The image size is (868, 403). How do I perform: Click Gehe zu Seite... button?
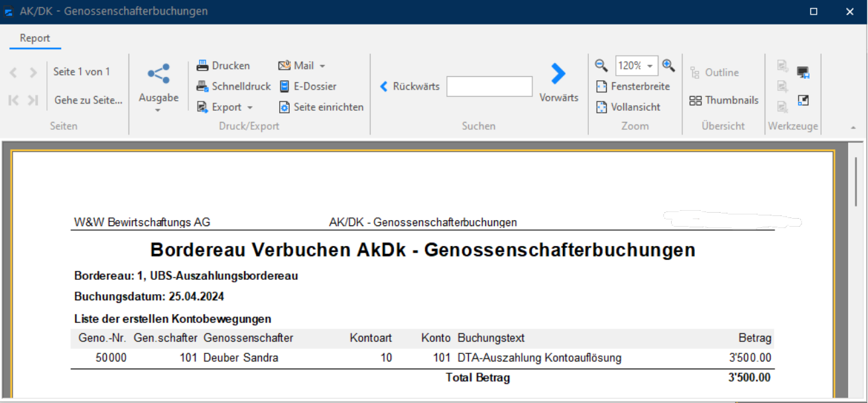(x=88, y=100)
